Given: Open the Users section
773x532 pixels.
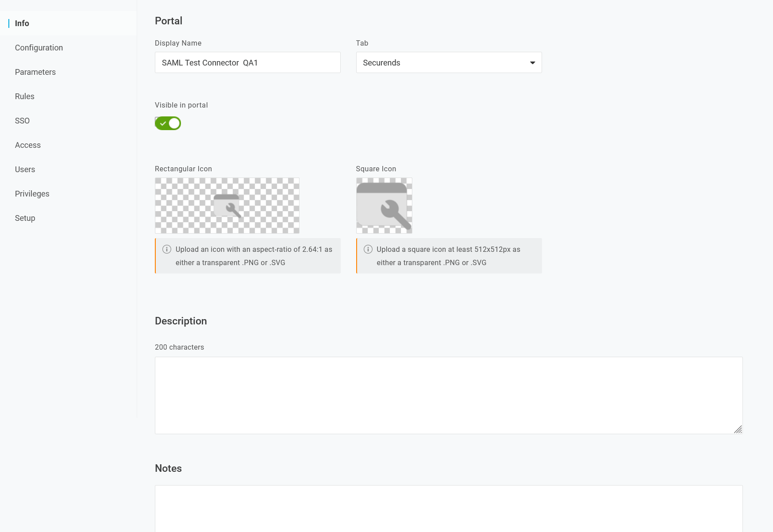Looking at the screenshot, I should pos(25,169).
